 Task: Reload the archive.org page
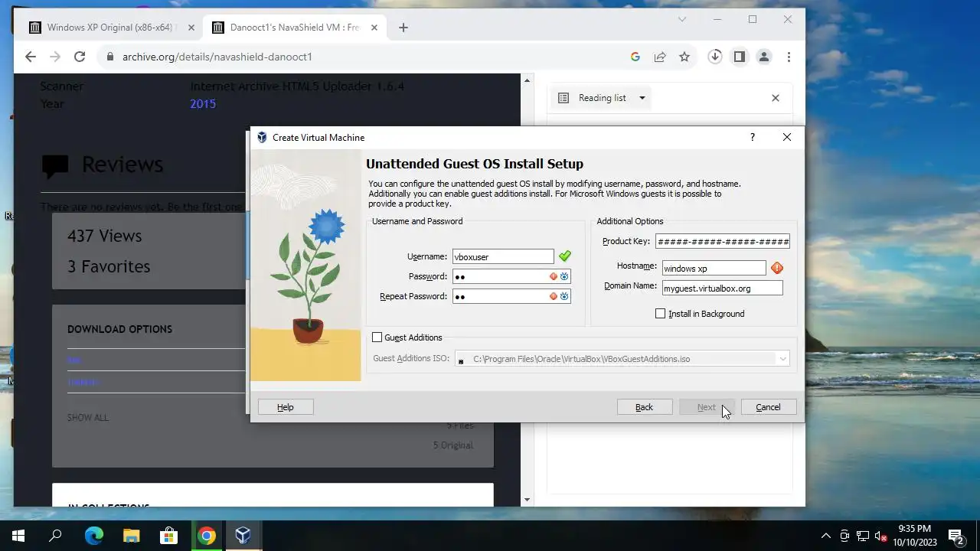[x=79, y=57]
